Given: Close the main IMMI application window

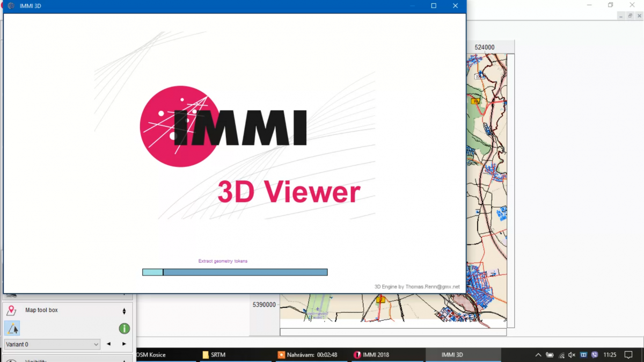Looking at the screenshot, I should tap(633, 5).
